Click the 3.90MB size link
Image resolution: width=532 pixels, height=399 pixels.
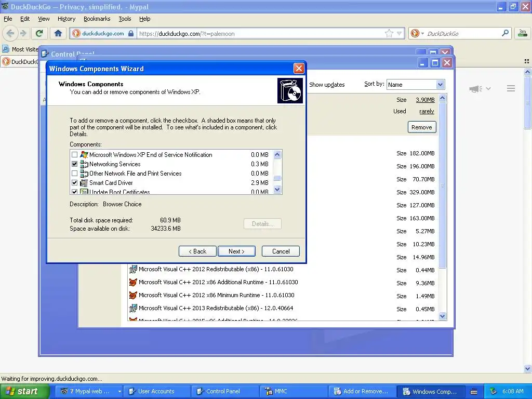pyautogui.click(x=425, y=100)
